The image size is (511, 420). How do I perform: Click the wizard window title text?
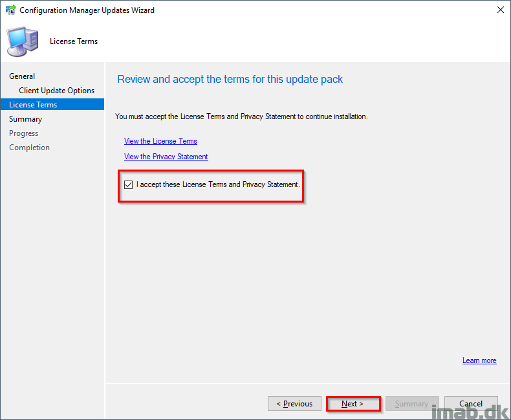(87, 10)
